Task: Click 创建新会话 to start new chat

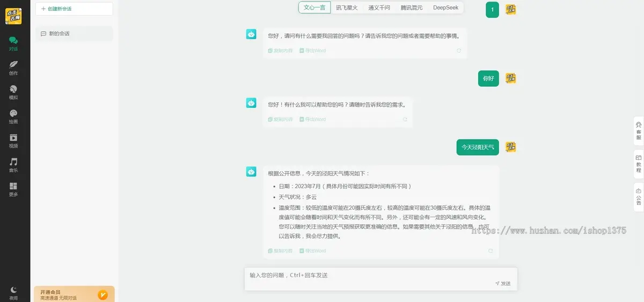Action: click(74, 9)
